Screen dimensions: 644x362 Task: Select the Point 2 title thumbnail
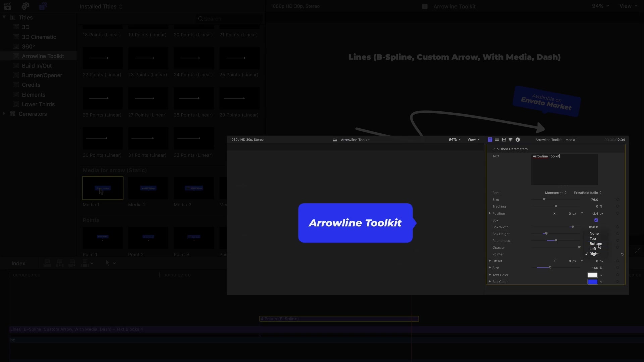148,238
